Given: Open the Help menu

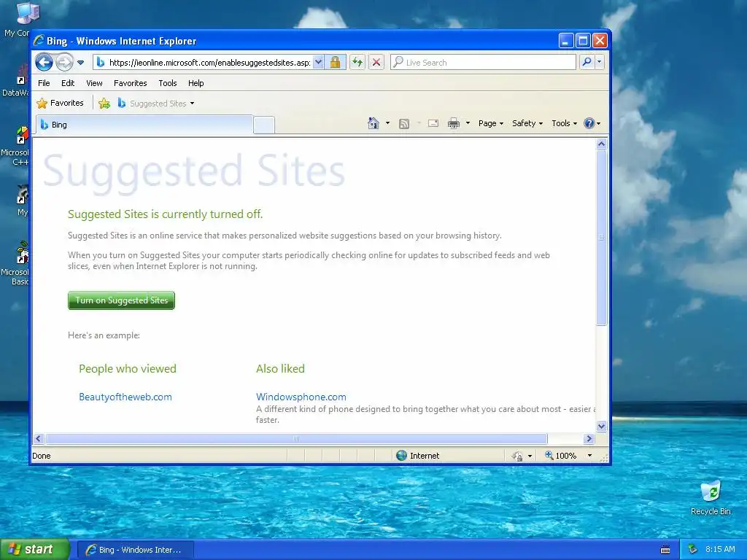Looking at the screenshot, I should [x=196, y=83].
